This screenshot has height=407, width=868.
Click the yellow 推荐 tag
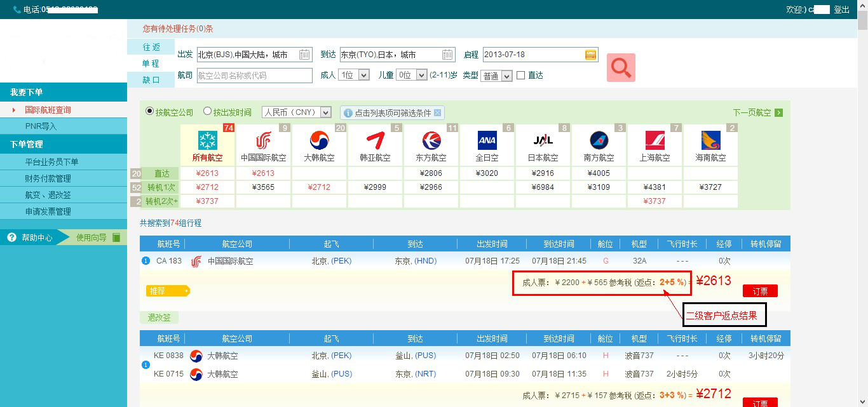click(168, 291)
